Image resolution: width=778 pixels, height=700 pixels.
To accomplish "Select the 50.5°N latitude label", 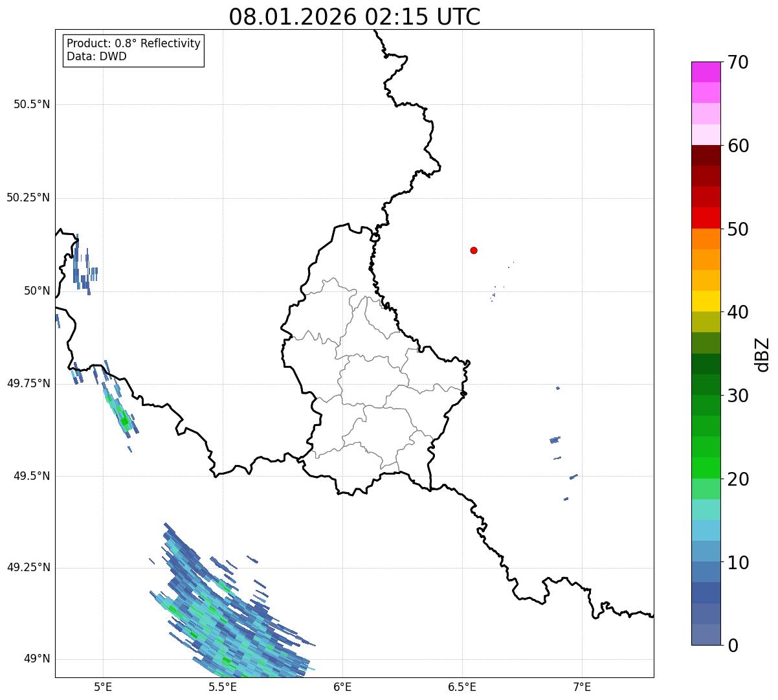I will point(32,104).
